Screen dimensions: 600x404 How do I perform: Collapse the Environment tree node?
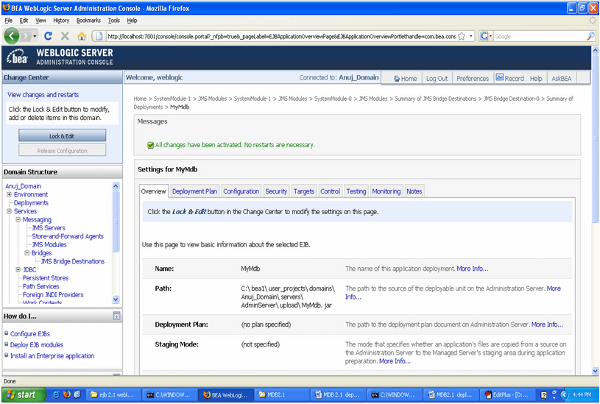(9, 194)
